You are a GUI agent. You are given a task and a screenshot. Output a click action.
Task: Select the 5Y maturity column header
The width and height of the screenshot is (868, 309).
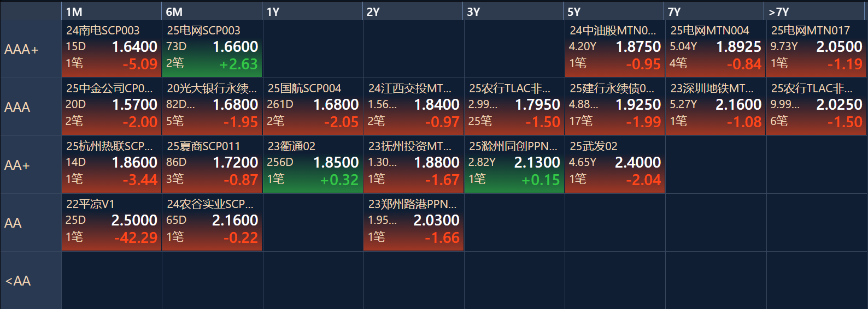tap(614, 11)
